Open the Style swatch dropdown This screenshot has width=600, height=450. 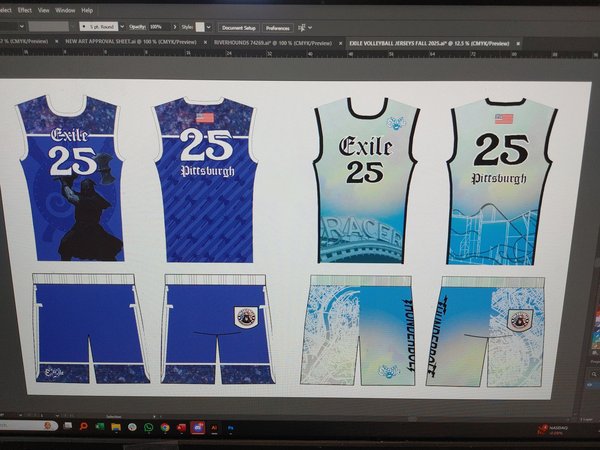click(209, 27)
